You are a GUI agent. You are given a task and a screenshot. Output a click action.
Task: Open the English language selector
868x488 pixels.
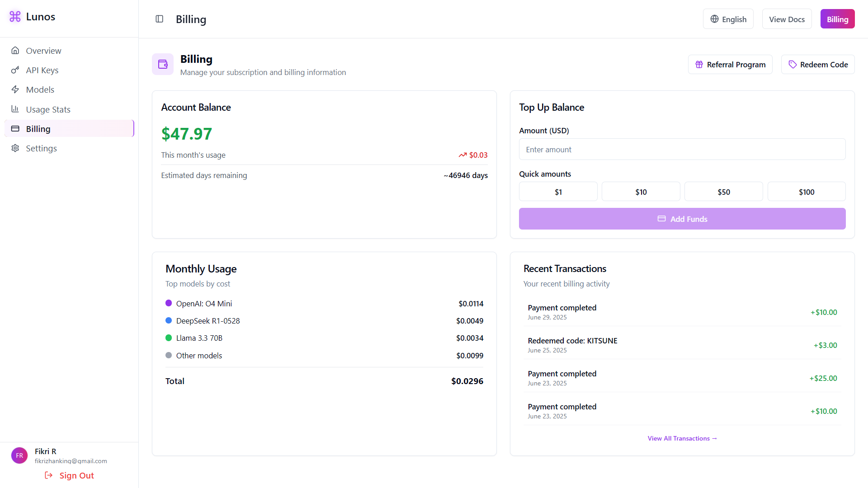(728, 19)
